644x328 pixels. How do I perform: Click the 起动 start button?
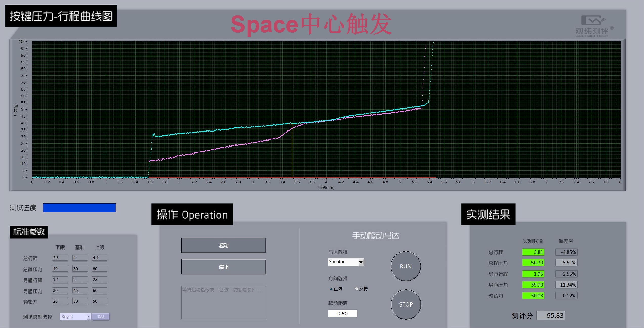tap(224, 245)
